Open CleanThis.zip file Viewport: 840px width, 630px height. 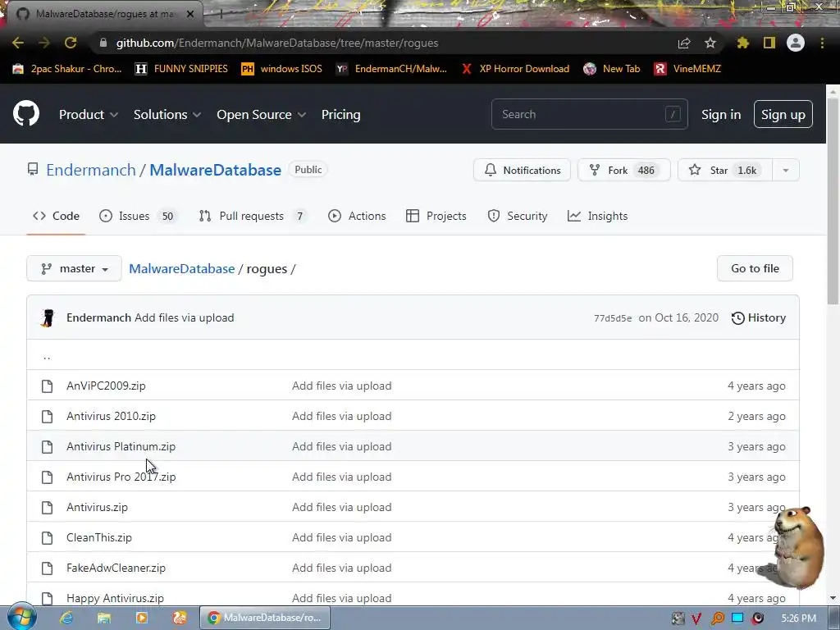pyautogui.click(x=99, y=537)
